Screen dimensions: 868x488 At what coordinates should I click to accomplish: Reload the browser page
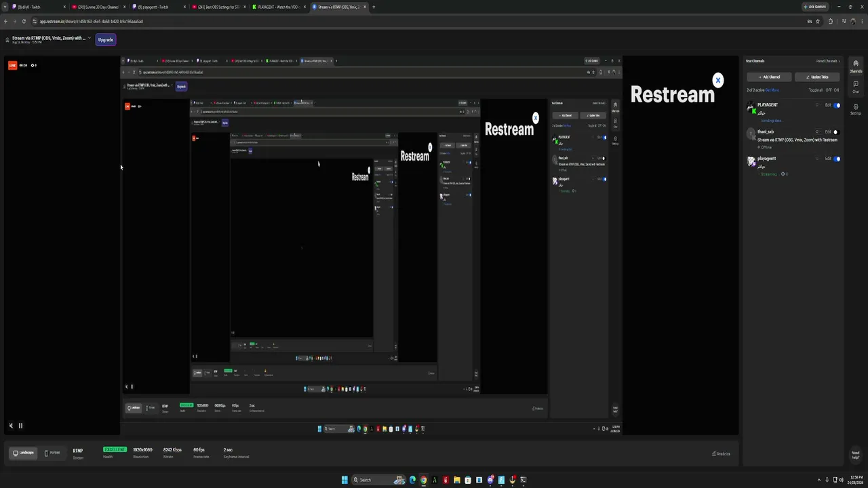(x=24, y=21)
